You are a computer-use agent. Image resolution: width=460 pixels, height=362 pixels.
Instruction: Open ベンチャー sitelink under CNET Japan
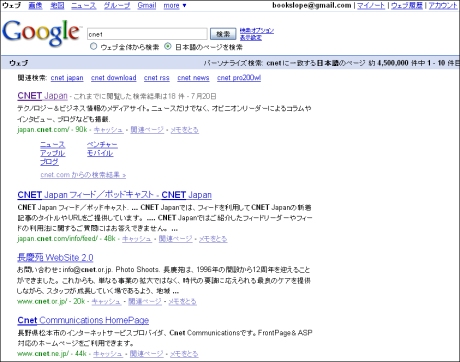click(102, 145)
